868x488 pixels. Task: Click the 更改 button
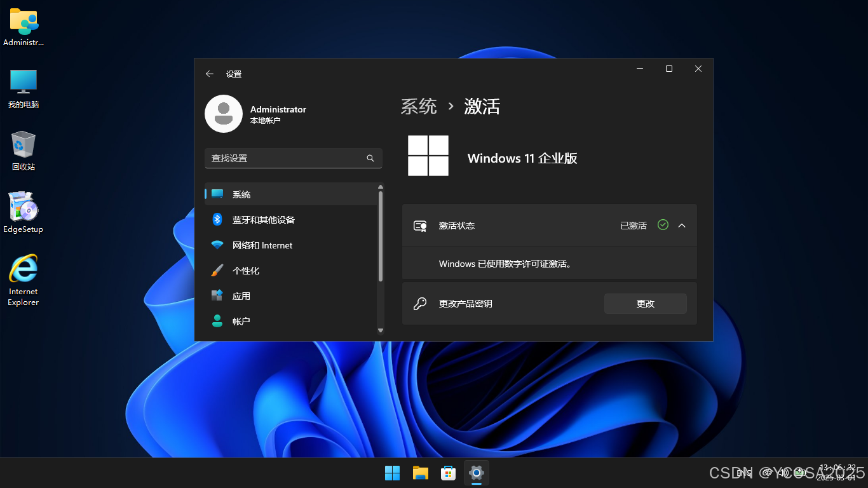(646, 304)
